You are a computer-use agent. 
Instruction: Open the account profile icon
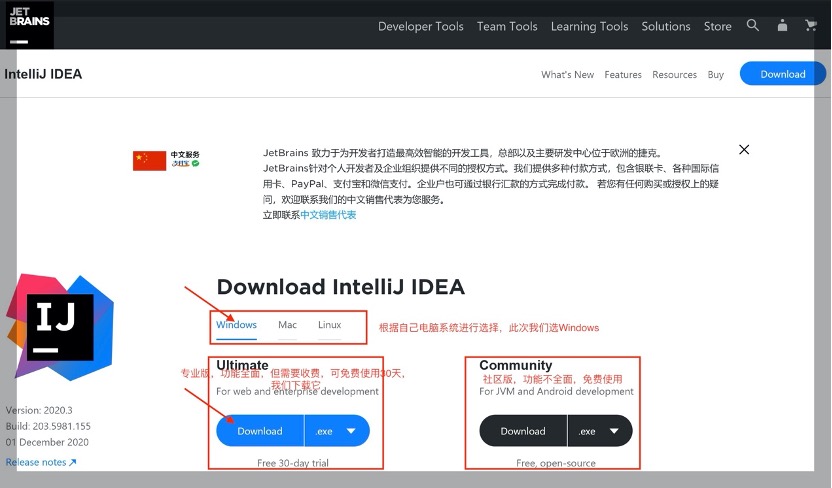tap(782, 25)
